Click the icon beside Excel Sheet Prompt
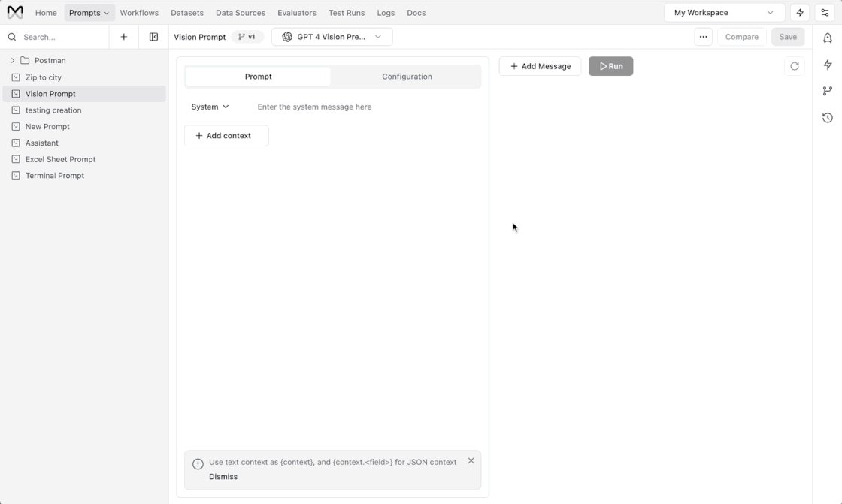Image resolution: width=842 pixels, height=504 pixels. pyautogui.click(x=16, y=159)
